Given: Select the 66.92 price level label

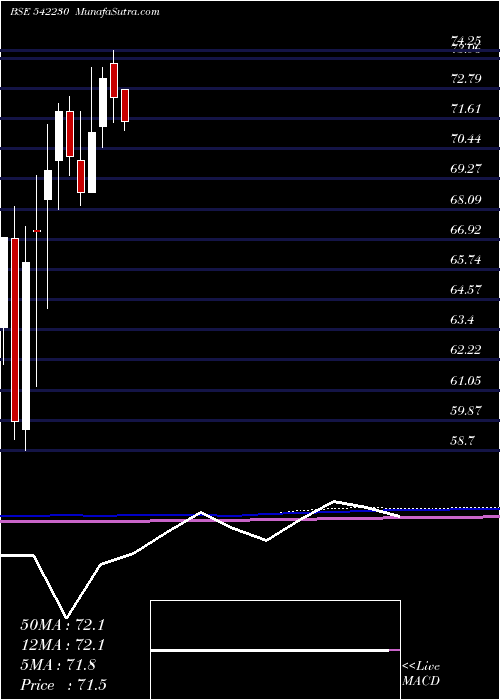Looking at the screenshot, I should [x=467, y=229].
